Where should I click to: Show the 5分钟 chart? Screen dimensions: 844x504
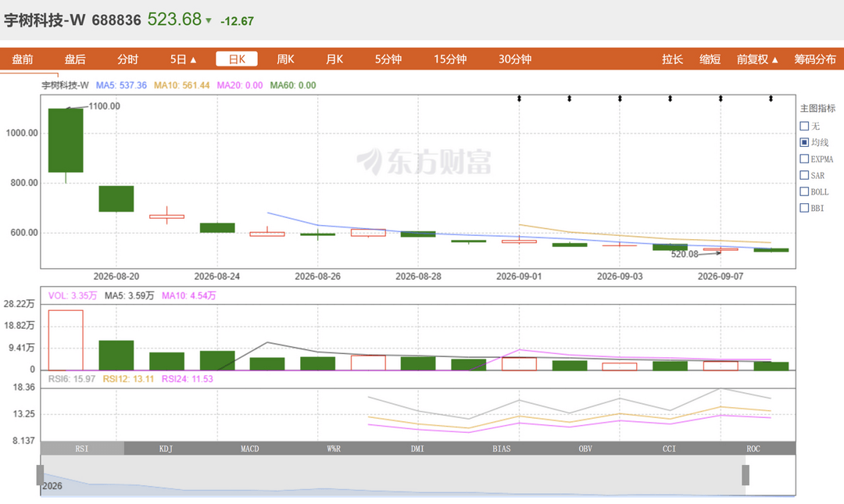point(388,59)
